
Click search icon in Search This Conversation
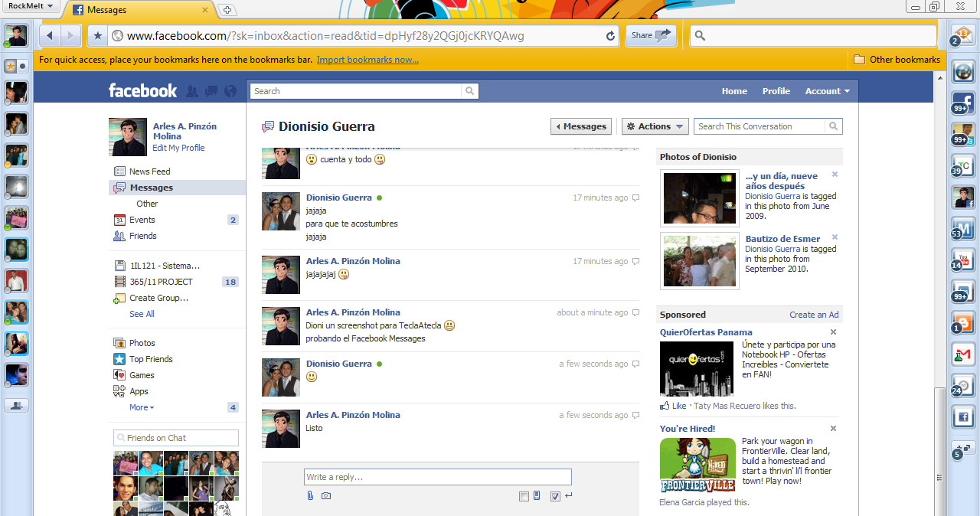pyautogui.click(x=834, y=126)
